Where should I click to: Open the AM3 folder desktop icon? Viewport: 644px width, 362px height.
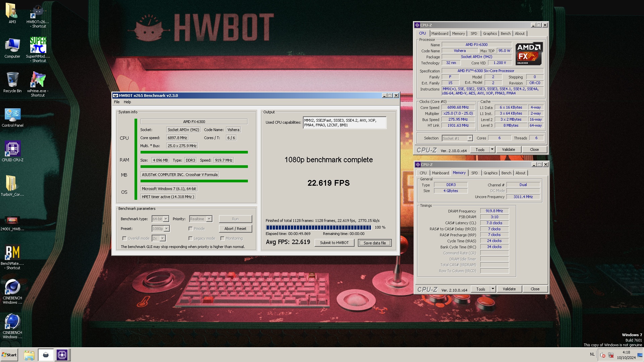pos(12,13)
